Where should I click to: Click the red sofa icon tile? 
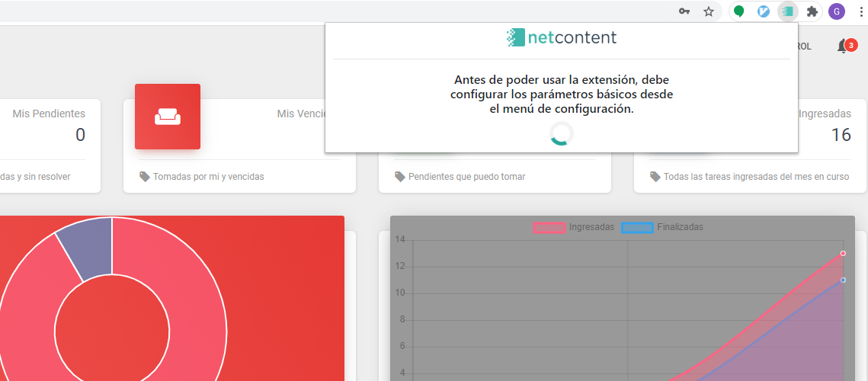pos(167,117)
